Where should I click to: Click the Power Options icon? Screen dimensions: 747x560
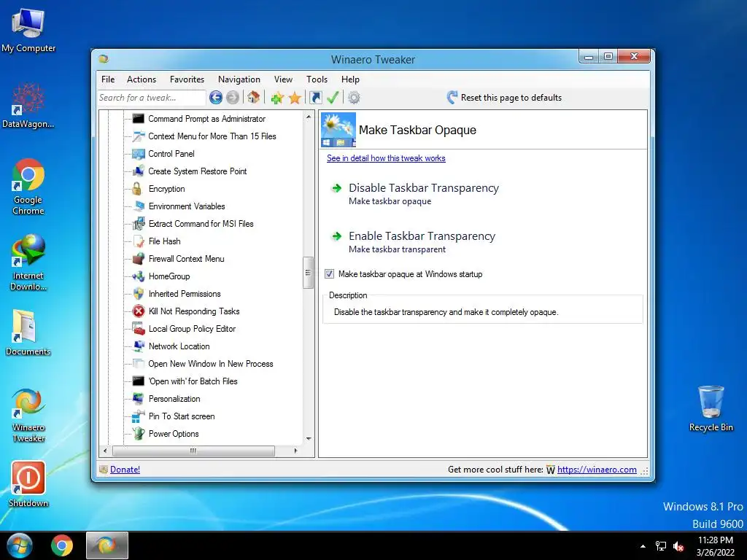(x=139, y=434)
